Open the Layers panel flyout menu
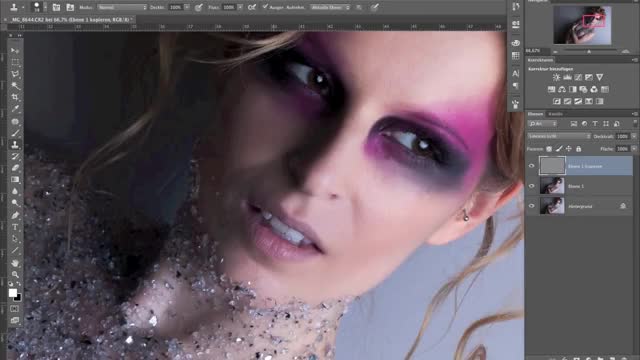Viewport: 640px width, 360px height. pos(635,114)
